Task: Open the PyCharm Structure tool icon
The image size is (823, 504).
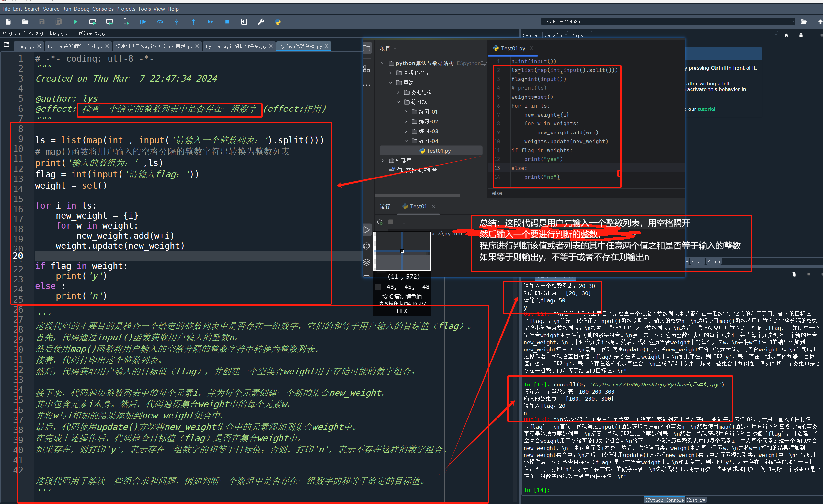Action: point(367,69)
